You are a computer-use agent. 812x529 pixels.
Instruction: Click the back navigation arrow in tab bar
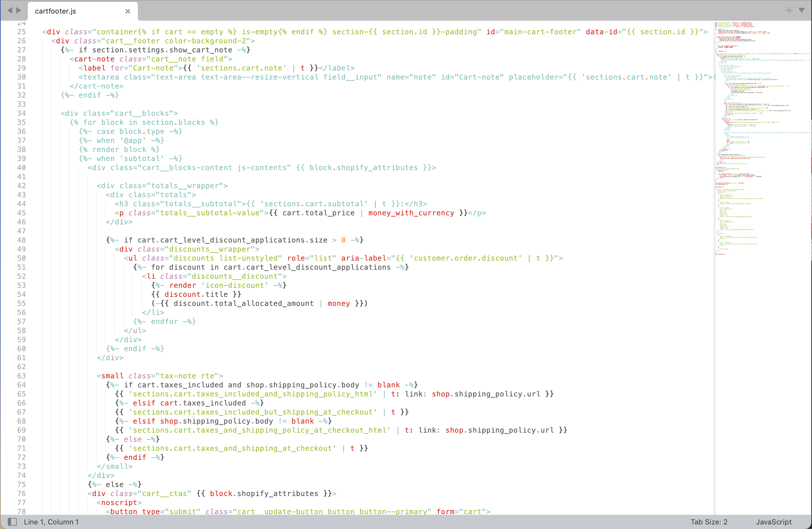(x=10, y=11)
